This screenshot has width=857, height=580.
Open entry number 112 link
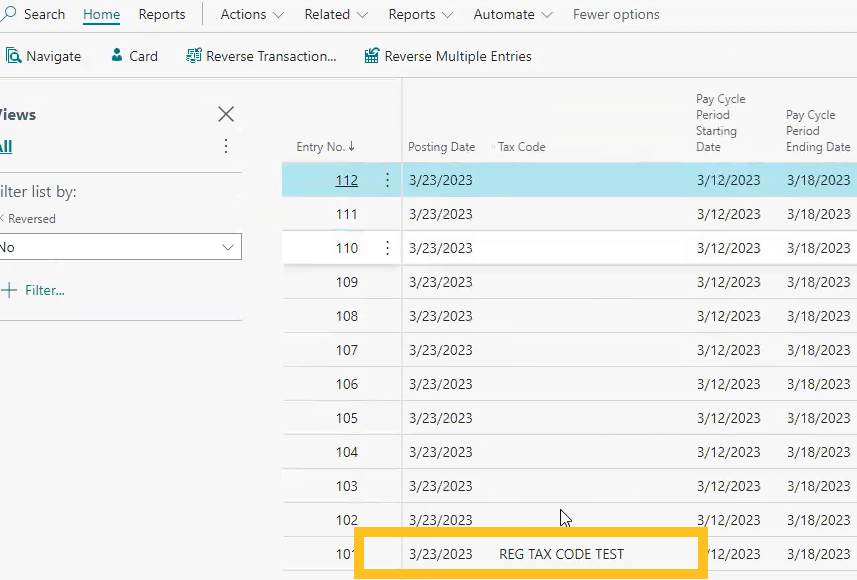[x=346, y=181]
